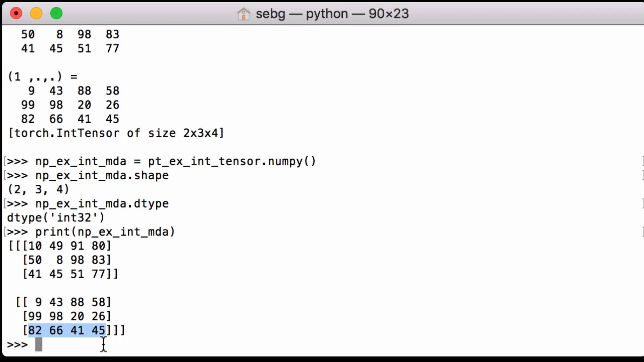Click the 'np_ex_int_mda.dtype' command line
This screenshot has width=644, height=362.
[102, 204]
